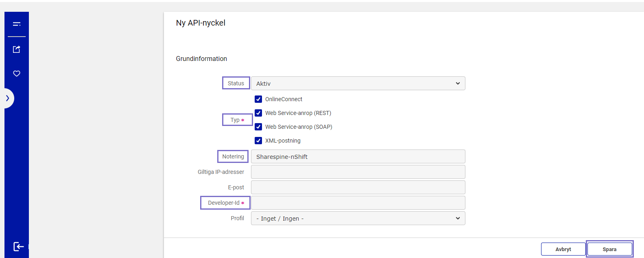Expand sidebar with the chevron arrow

click(x=8, y=98)
